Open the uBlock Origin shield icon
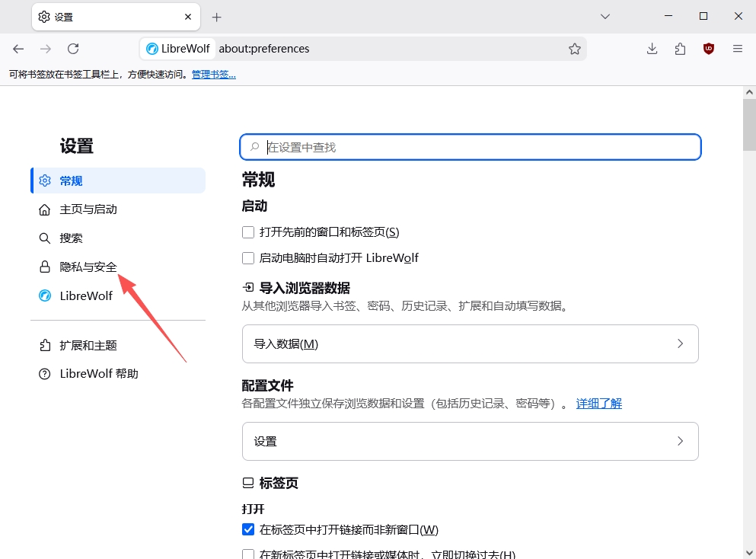 (708, 49)
